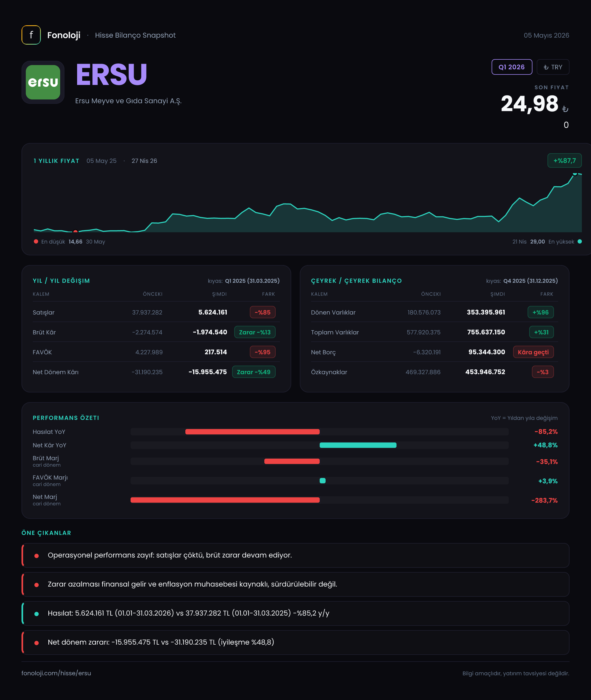
Task: Click the 217.514 FAVÖK value
Action: click(x=216, y=352)
